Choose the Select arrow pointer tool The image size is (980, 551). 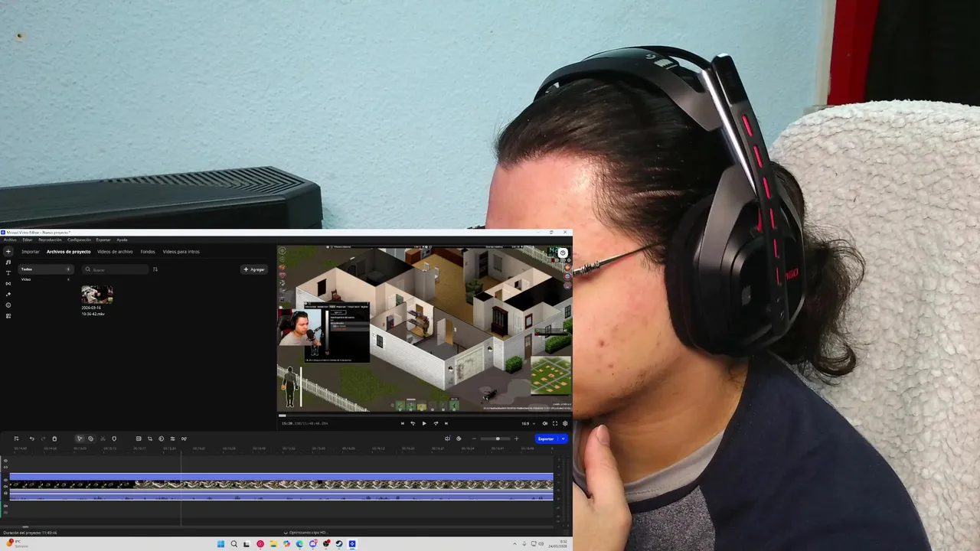click(80, 439)
